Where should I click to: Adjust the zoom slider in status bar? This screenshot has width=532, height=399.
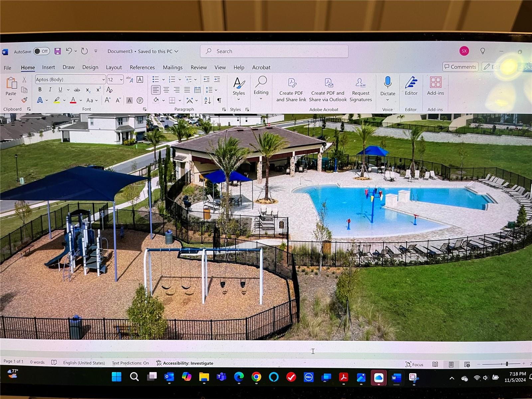click(x=506, y=364)
